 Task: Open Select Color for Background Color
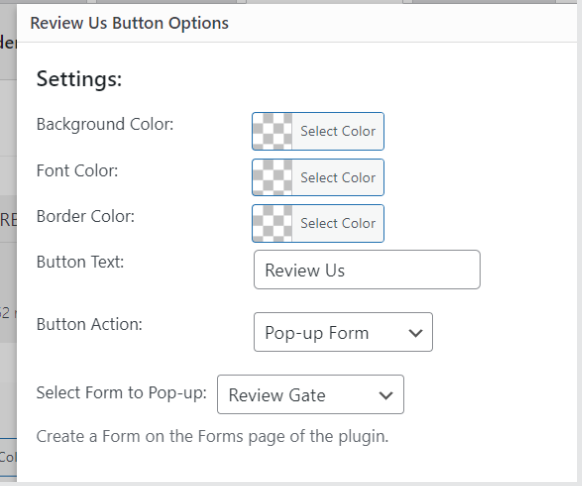pos(338,131)
